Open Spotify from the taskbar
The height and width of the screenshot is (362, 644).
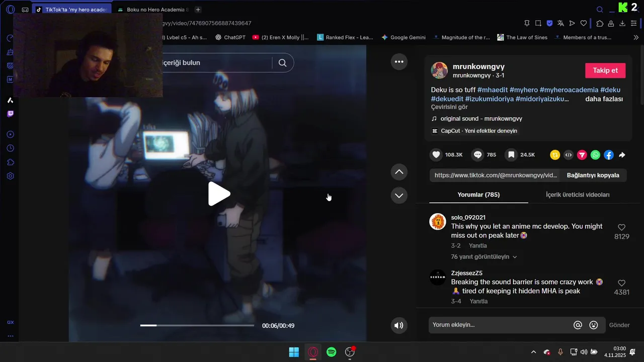click(x=331, y=352)
